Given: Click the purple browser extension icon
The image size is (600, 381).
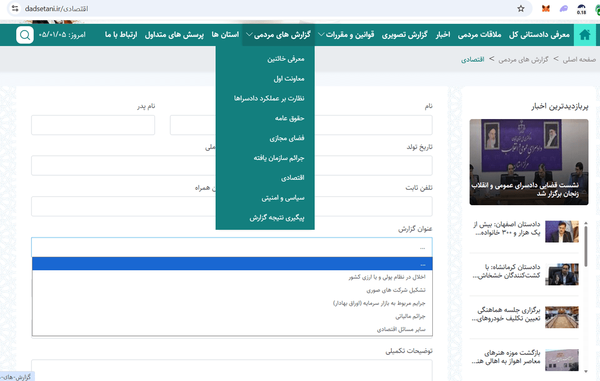Looking at the screenshot, I should pos(563,8).
